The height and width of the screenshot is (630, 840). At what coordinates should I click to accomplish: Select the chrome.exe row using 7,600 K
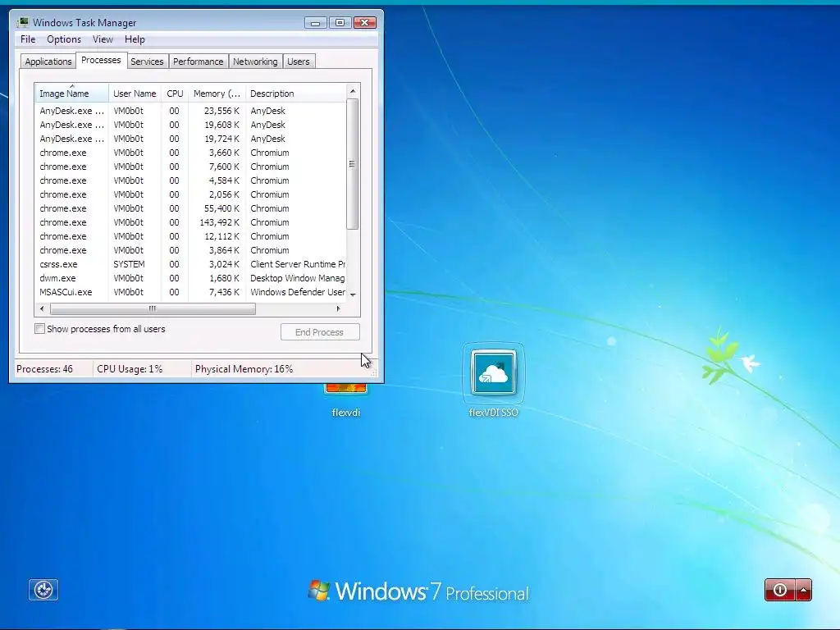[190, 167]
